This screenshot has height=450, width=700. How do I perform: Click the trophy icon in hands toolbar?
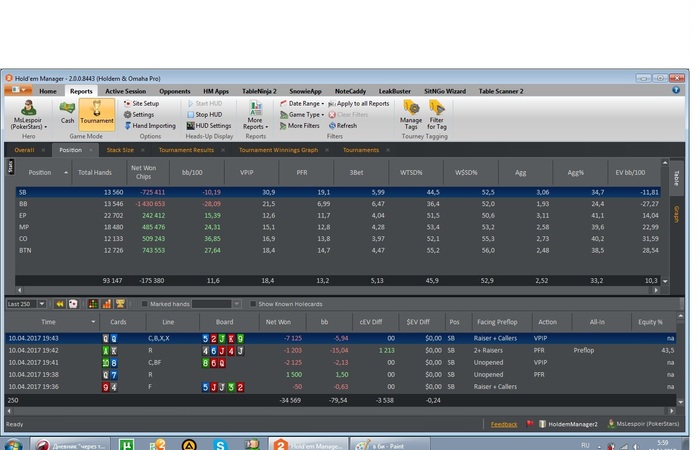(x=120, y=304)
